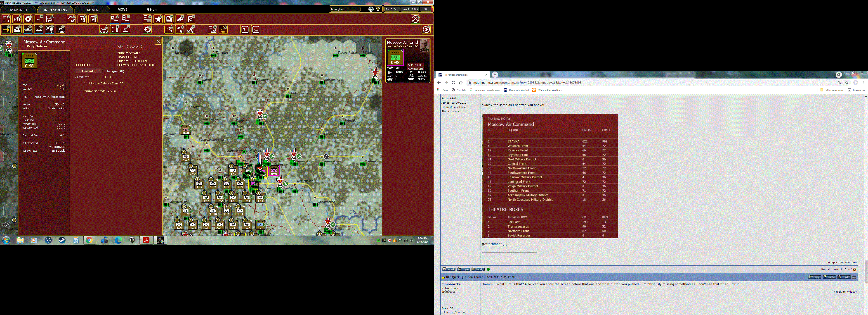This screenshot has height=315, width=868.
Task: Open the weather screen icon
Action: pos(50,19)
